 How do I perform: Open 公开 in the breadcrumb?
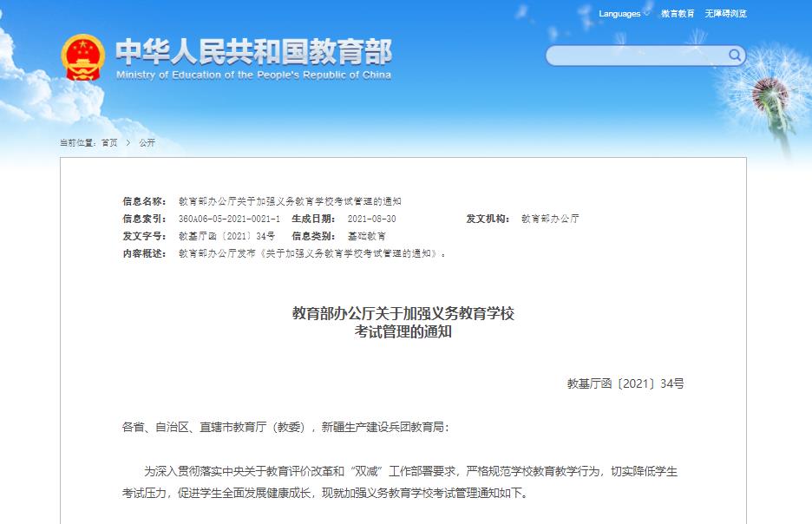147,142
